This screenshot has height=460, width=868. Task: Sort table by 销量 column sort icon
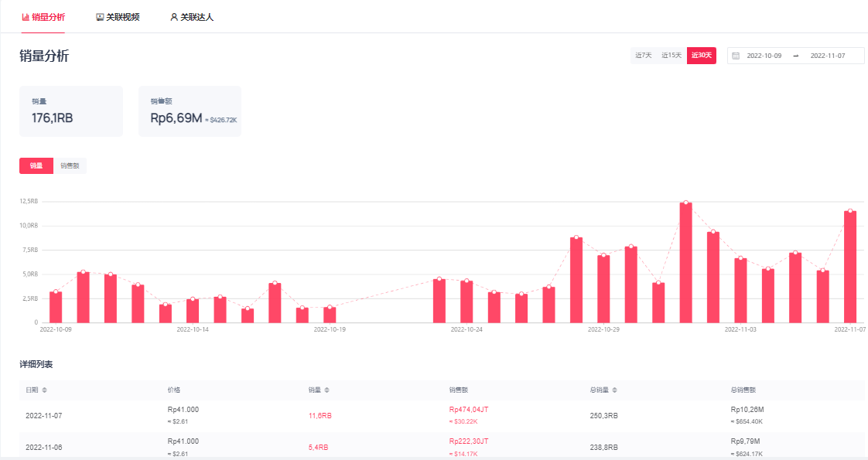[x=326, y=390]
